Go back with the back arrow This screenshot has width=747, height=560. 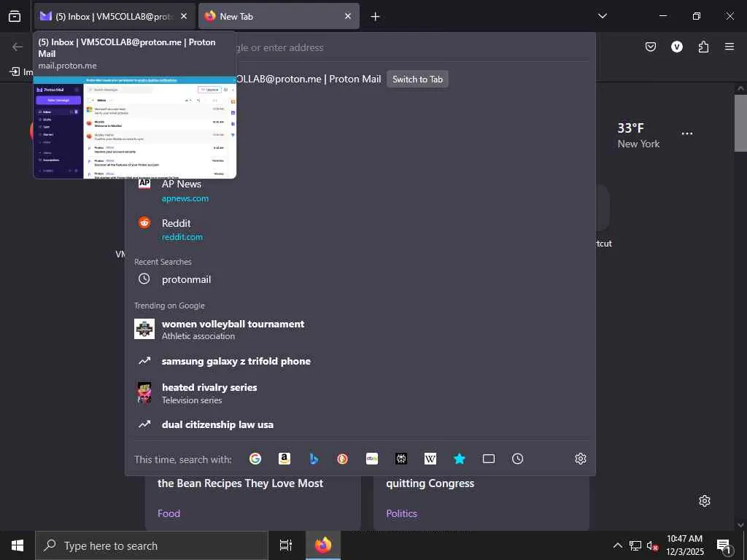[18, 47]
